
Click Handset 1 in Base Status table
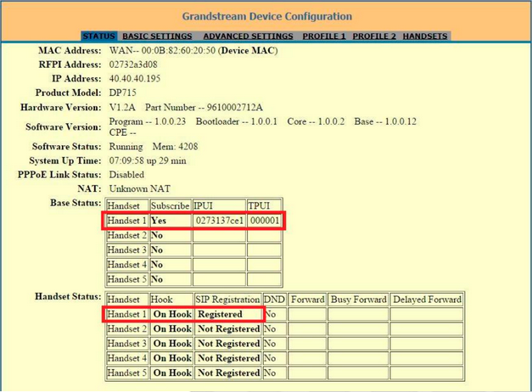coord(126,221)
